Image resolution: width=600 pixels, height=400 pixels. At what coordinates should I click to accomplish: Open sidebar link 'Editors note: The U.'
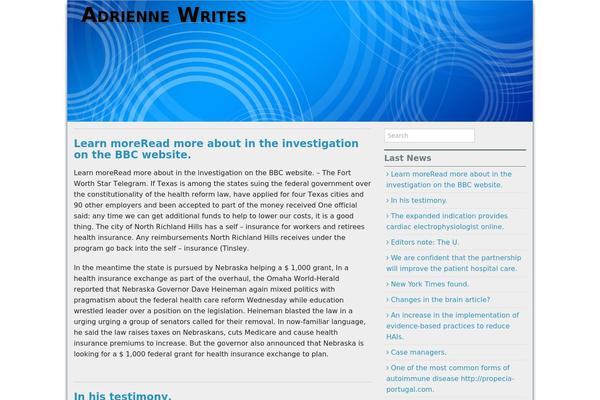(422, 242)
